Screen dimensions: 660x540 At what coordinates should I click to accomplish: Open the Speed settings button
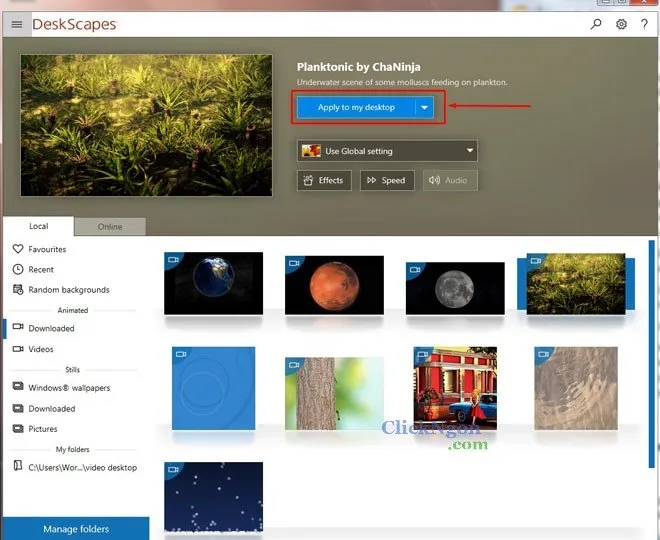click(386, 181)
